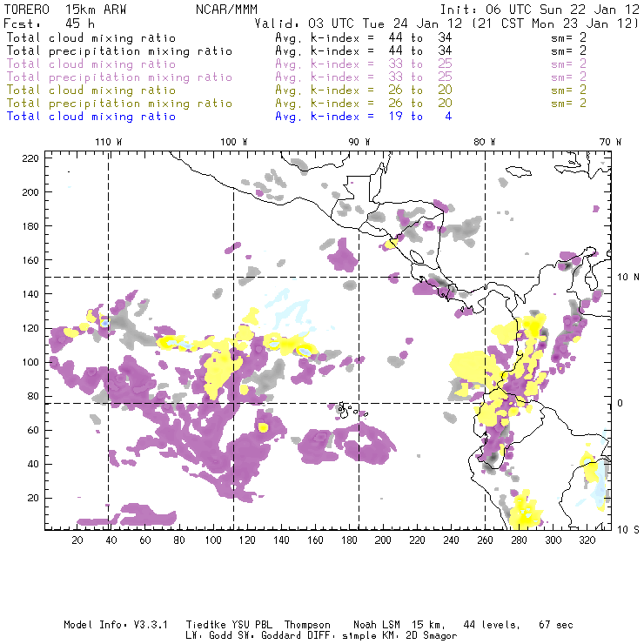The height and width of the screenshot is (644, 644).
Task: Click the 'Init: 06 UTC Sun 22 Jan 12' text
Action: click(x=540, y=10)
